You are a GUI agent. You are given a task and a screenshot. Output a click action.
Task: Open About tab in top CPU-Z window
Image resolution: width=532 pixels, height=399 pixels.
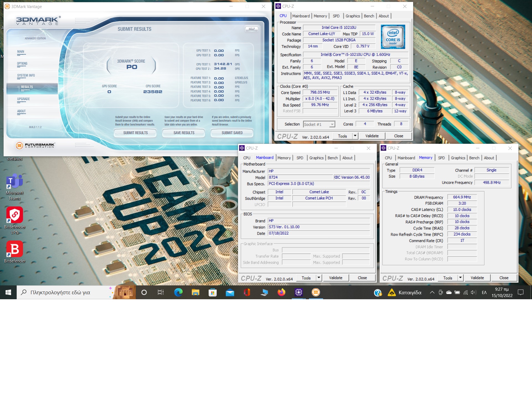(384, 16)
